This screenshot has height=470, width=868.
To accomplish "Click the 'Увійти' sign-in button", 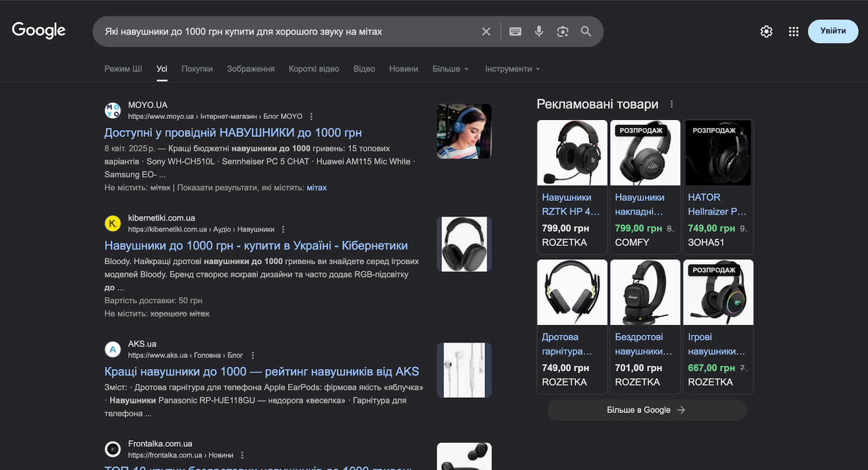I will (833, 31).
